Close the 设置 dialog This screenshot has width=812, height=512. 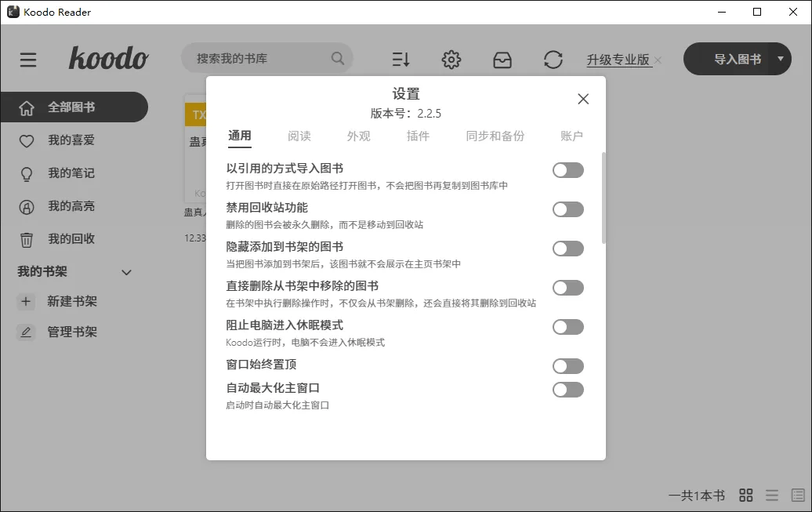point(582,99)
